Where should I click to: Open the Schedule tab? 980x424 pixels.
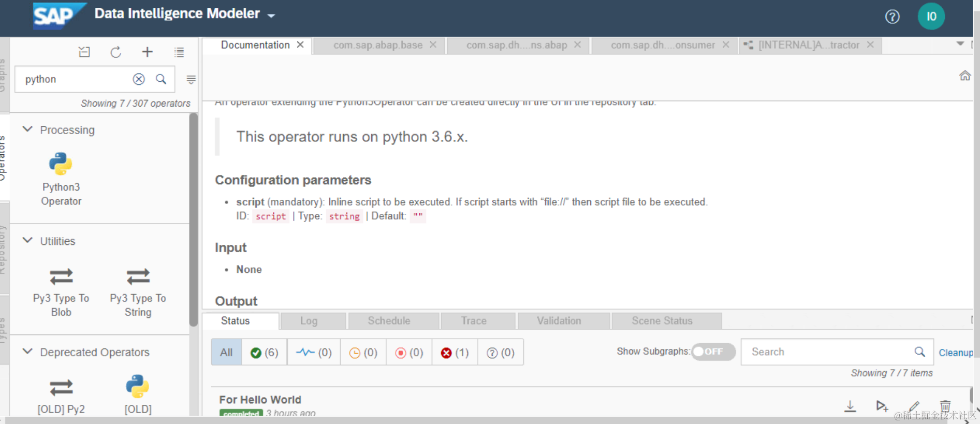point(394,321)
